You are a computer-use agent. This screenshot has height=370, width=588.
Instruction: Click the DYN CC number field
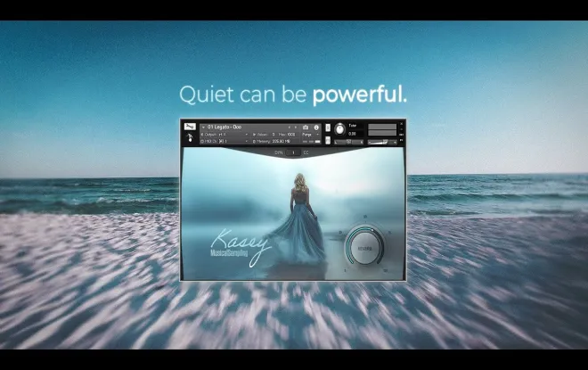point(293,152)
